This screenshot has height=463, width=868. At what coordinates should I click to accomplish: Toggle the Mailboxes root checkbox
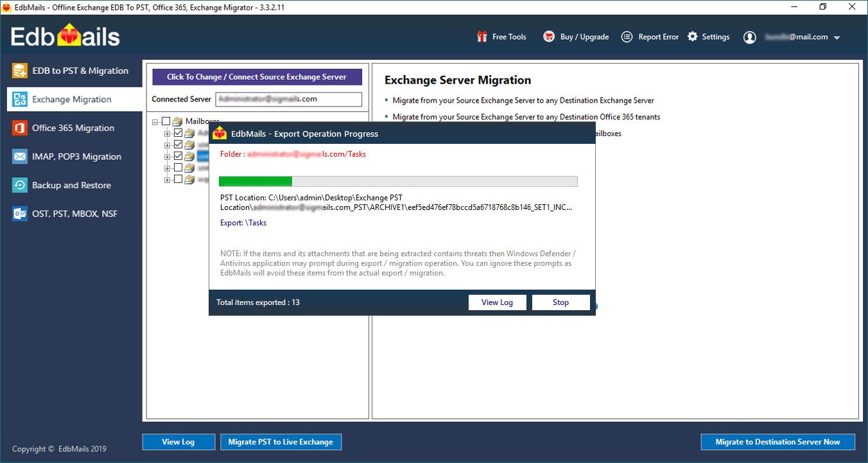point(166,121)
